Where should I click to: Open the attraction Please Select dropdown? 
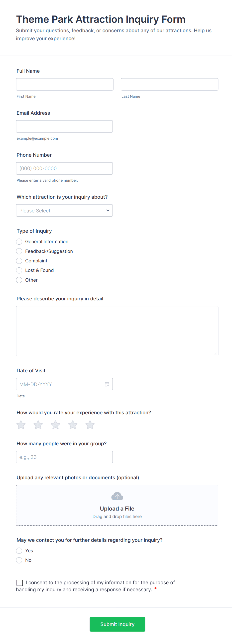coord(64,210)
